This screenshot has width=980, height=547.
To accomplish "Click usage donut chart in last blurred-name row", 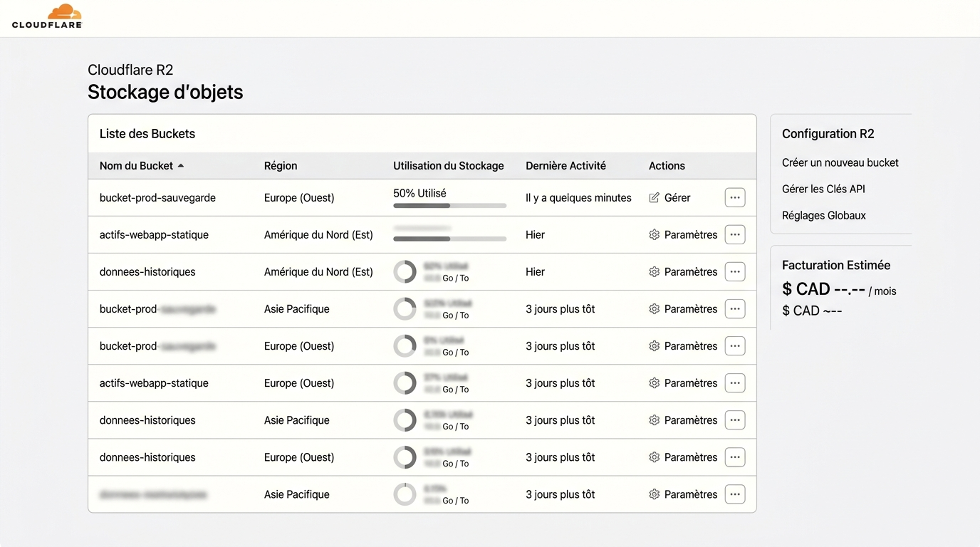I will point(405,494).
